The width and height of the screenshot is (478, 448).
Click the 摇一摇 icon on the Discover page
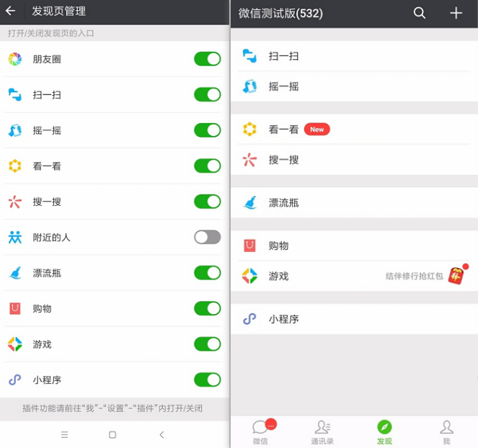pos(249,86)
